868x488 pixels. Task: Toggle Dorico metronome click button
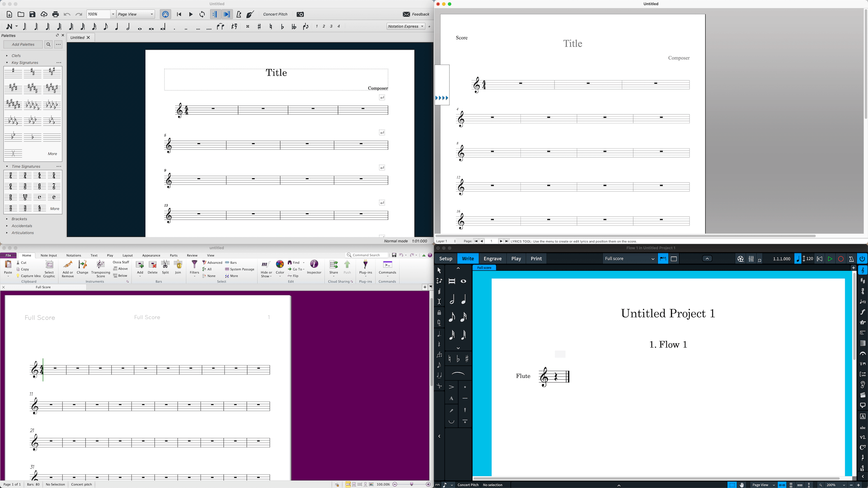click(851, 259)
